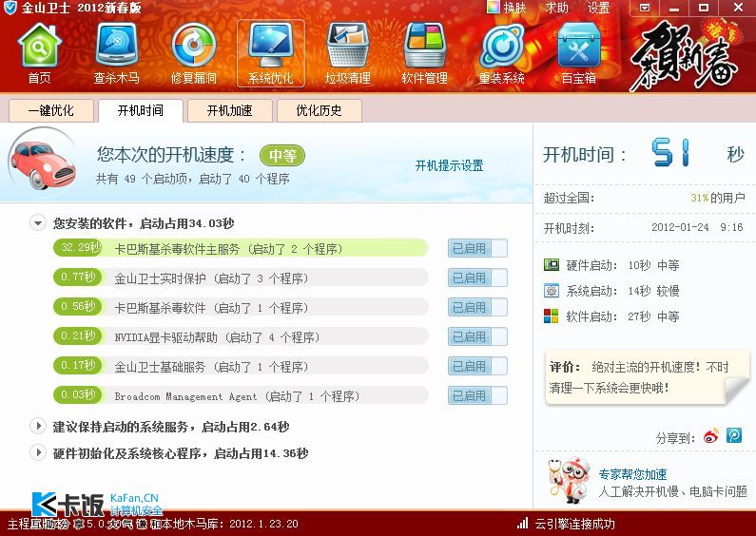Open the title bar dropdown menu icon
Screen dimensions: 756x536
(x=645, y=8)
